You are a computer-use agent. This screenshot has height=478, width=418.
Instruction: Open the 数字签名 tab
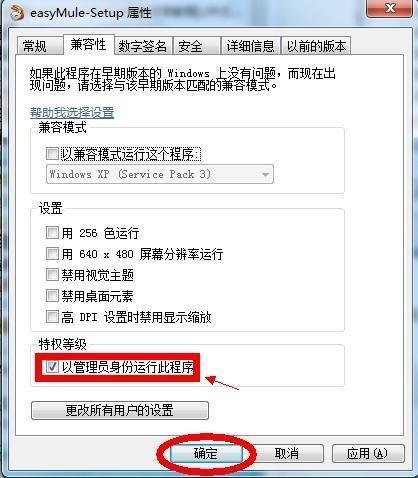143,46
